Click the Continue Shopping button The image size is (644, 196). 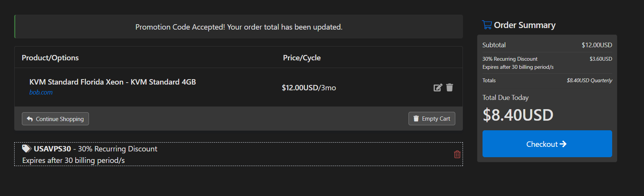click(55, 119)
